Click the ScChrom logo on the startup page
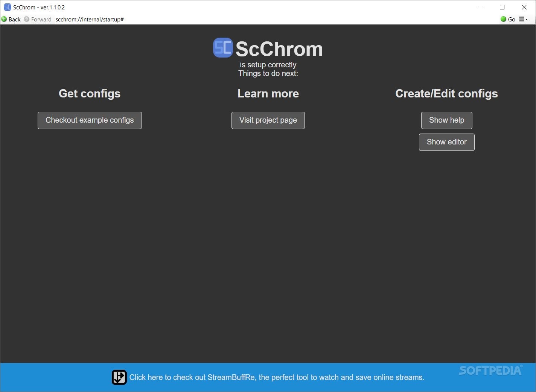Image resolution: width=536 pixels, height=392 pixels. click(223, 48)
